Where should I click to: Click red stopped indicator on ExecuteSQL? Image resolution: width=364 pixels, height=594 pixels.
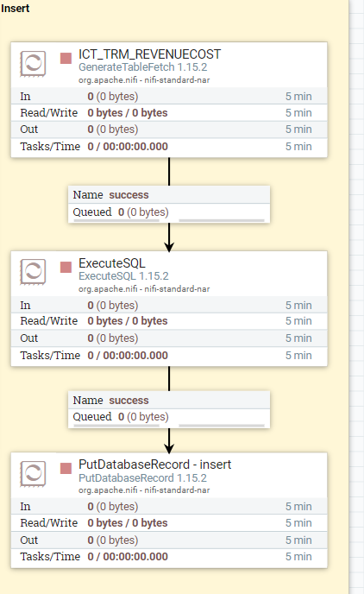pyautogui.click(x=66, y=267)
